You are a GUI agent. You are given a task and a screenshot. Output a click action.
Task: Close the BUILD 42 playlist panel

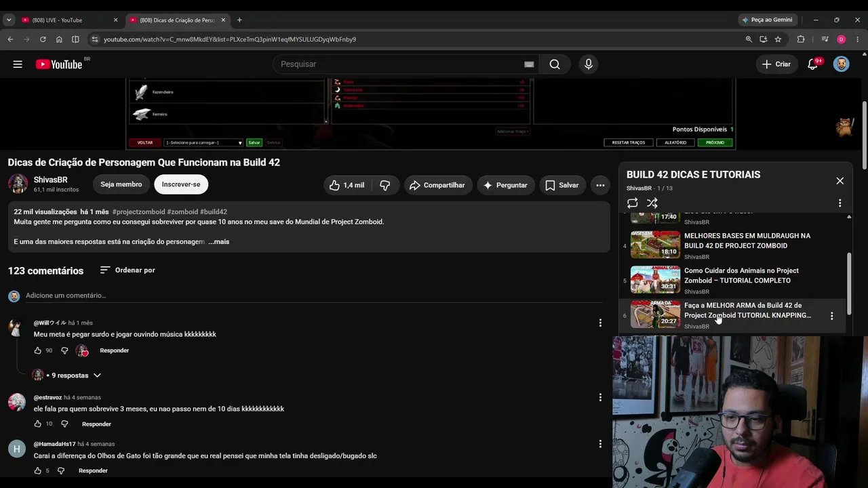pos(840,181)
